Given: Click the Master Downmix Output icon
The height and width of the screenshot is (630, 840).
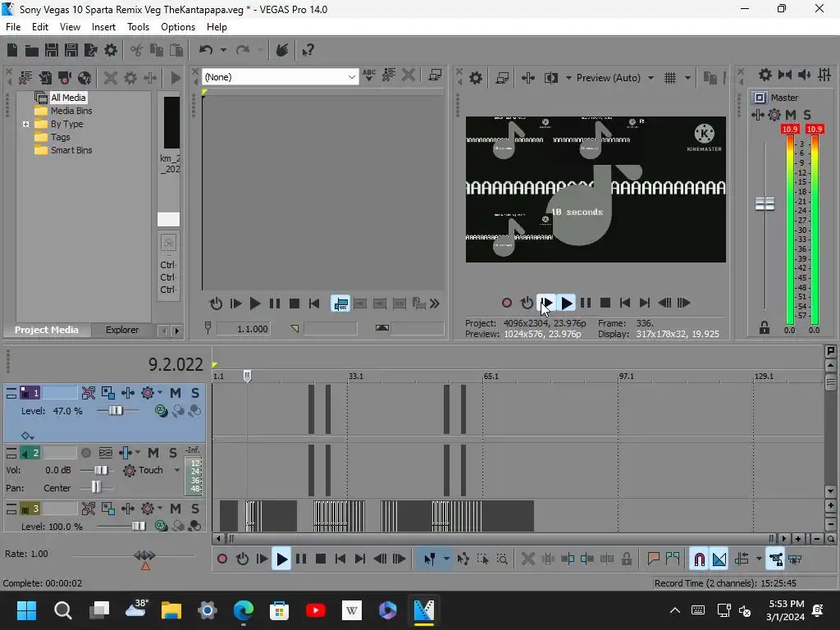Looking at the screenshot, I should [785, 75].
